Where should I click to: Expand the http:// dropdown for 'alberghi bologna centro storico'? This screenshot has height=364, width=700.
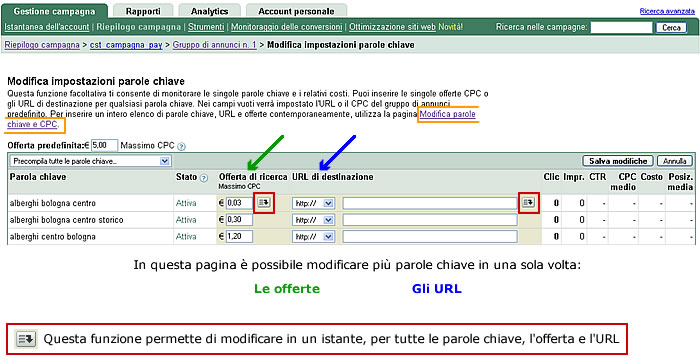coord(313,220)
